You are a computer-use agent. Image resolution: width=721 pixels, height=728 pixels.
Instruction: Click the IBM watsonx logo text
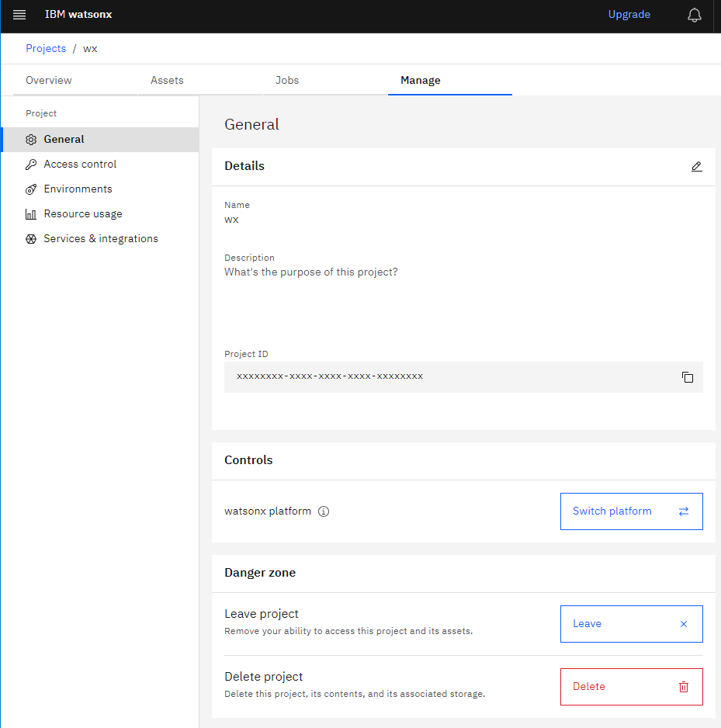[78, 15]
